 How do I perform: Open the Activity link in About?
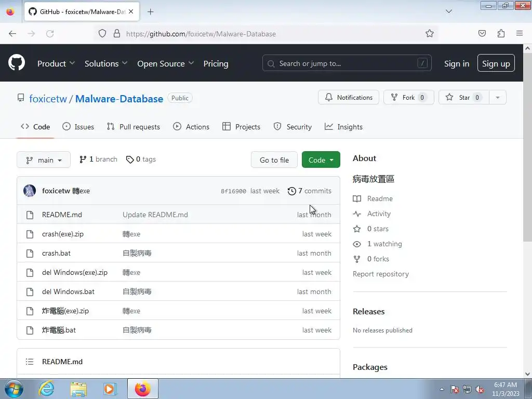372,214
